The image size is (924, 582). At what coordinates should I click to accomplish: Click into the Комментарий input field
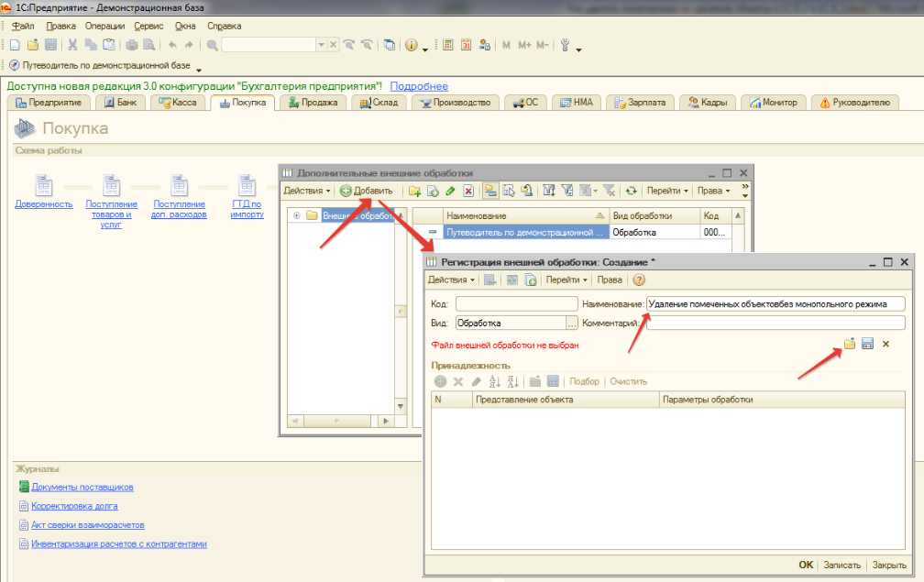(775, 323)
